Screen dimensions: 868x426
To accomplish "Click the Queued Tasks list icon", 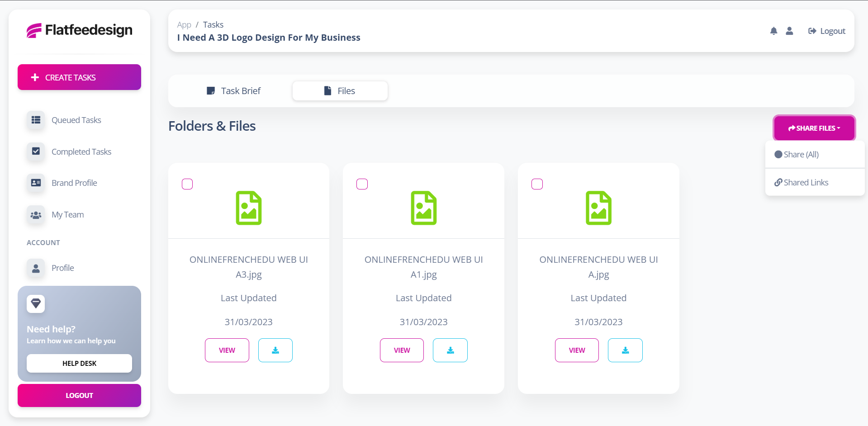I will pos(36,120).
